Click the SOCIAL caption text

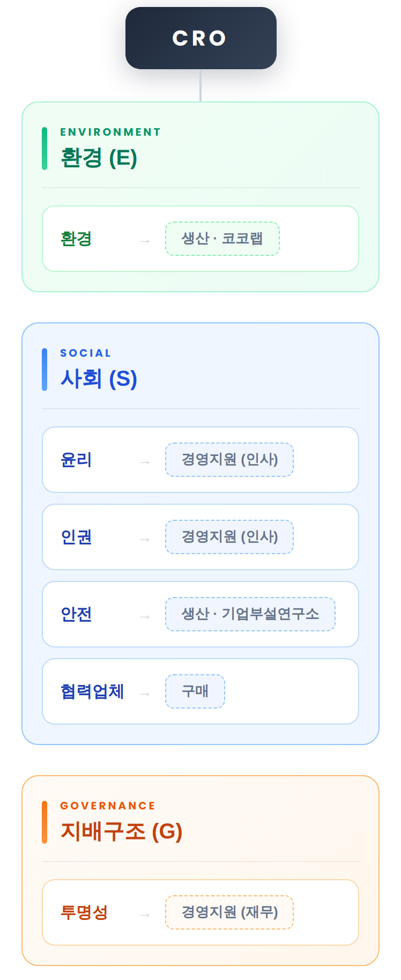point(85,353)
